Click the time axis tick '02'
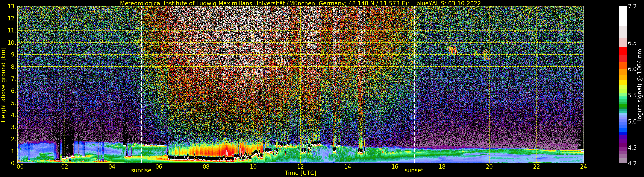644x177 pixels. pos(65,166)
